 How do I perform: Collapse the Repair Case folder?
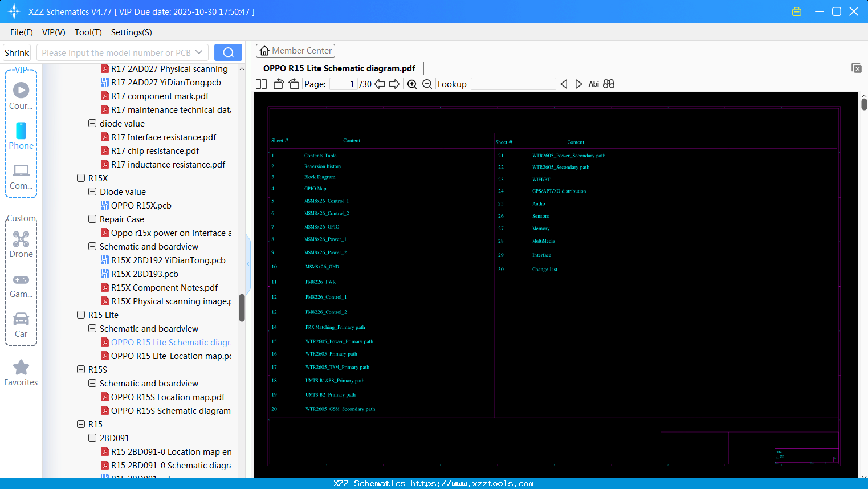[92, 219]
